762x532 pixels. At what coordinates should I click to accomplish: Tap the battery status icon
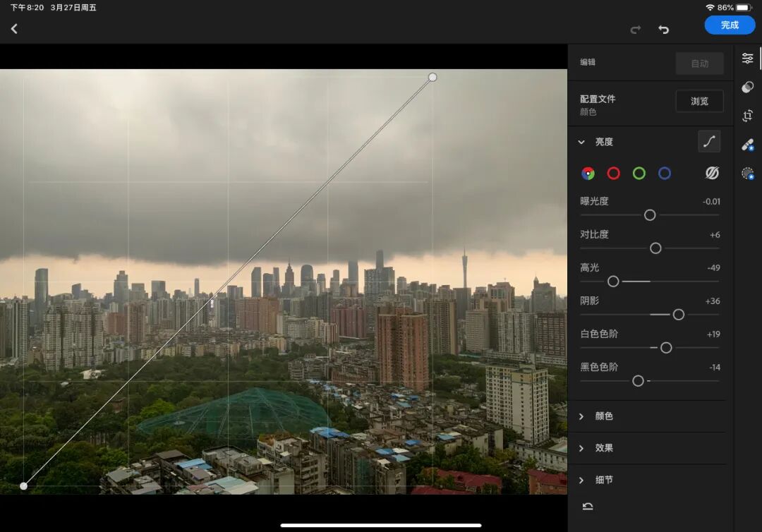744,7
